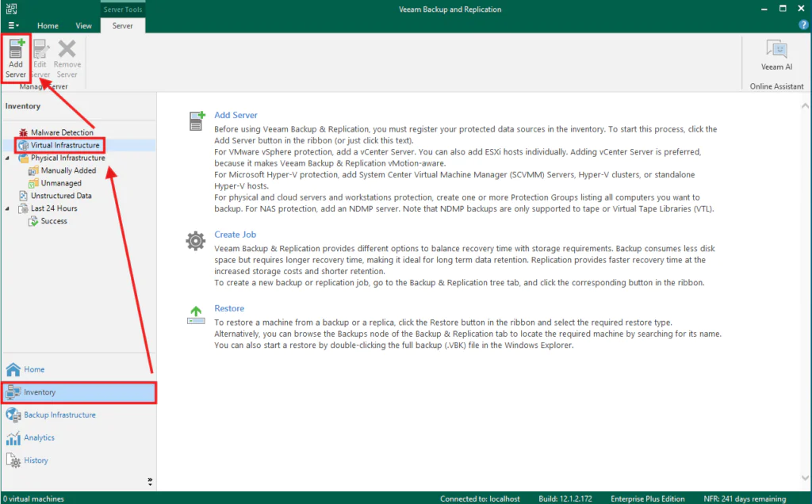Open the Backup Infrastructure view
Viewport: 812px width, 504px height.
[59, 414]
